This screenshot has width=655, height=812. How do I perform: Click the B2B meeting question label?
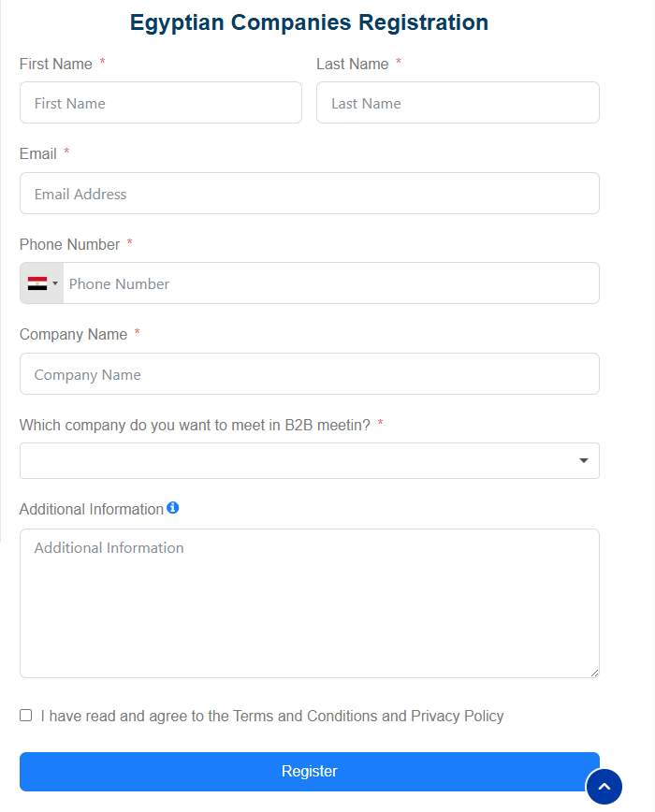195,425
